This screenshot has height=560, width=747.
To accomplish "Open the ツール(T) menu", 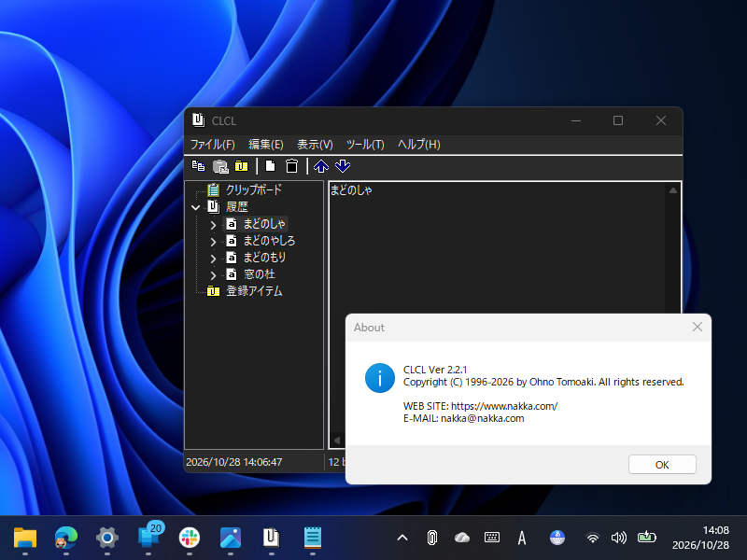I will pyautogui.click(x=365, y=145).
